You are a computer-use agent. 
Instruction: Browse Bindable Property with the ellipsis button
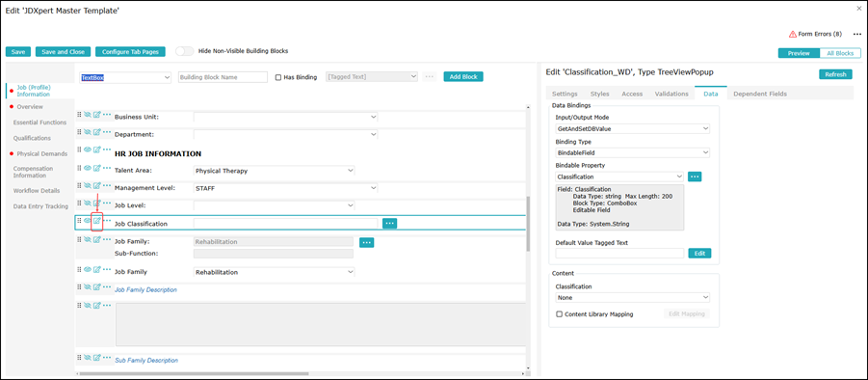point(695,176)
